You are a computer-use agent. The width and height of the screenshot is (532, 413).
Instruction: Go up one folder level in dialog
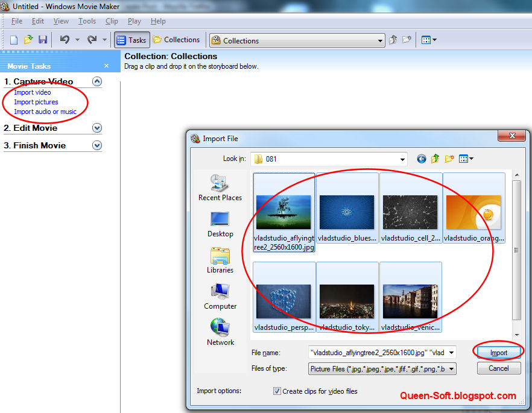click(x=435, y=159)
